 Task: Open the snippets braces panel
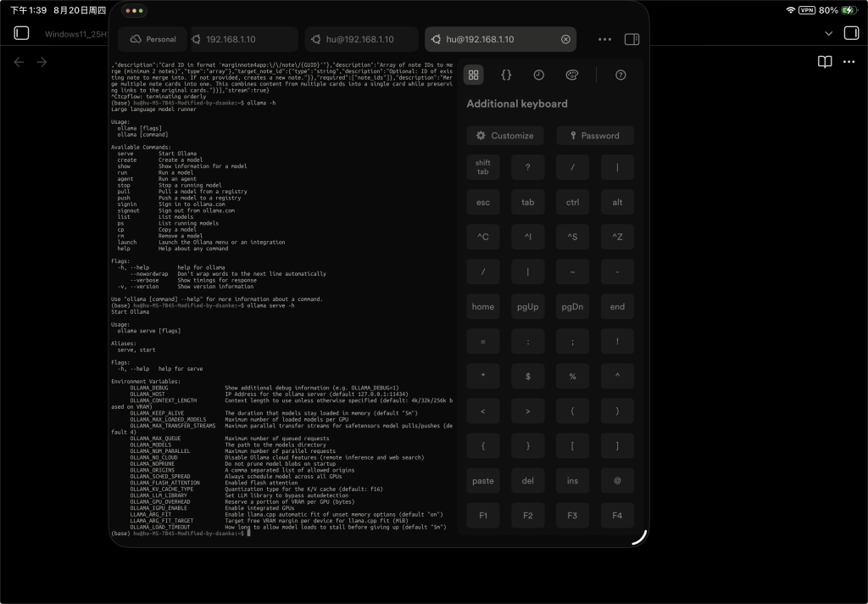pyautogui.click(x=506, y=75)
